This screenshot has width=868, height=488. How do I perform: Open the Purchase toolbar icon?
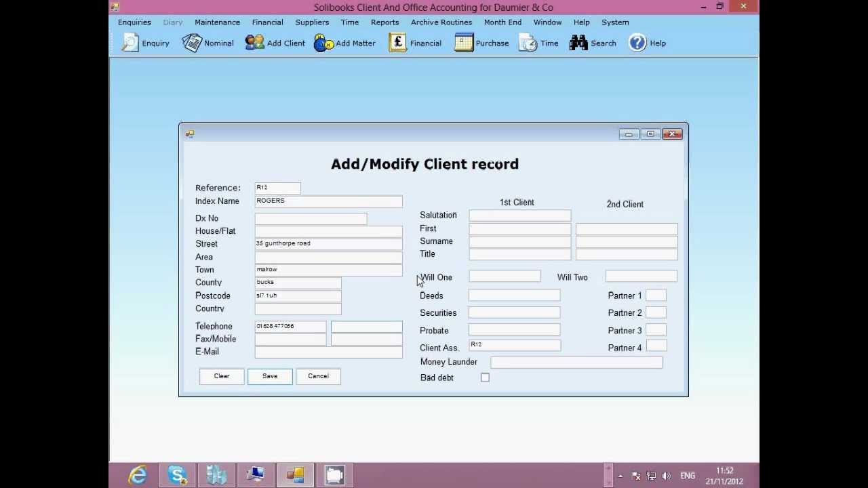coord(464,43)
